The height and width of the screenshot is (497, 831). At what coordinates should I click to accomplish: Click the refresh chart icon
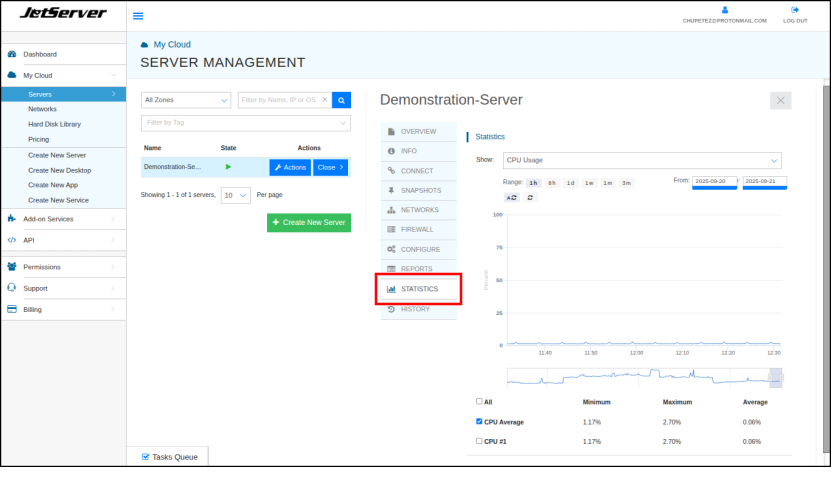coord(530,197)
